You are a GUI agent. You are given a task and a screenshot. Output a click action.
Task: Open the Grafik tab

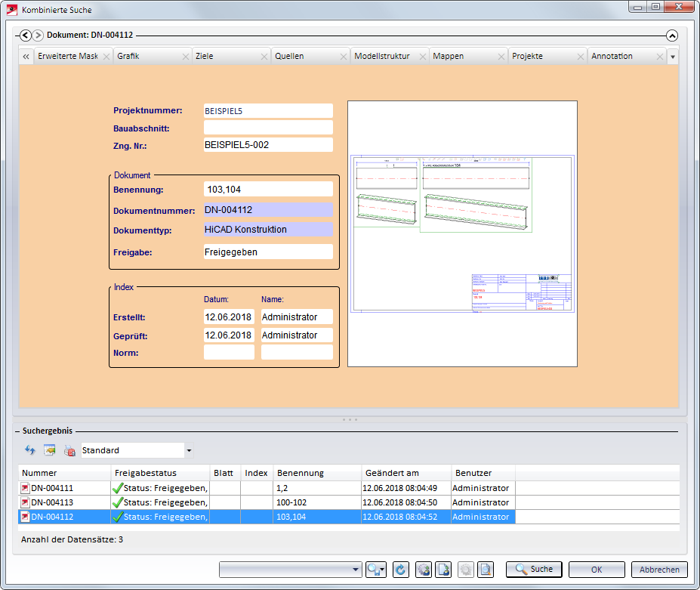click(128, 56)
